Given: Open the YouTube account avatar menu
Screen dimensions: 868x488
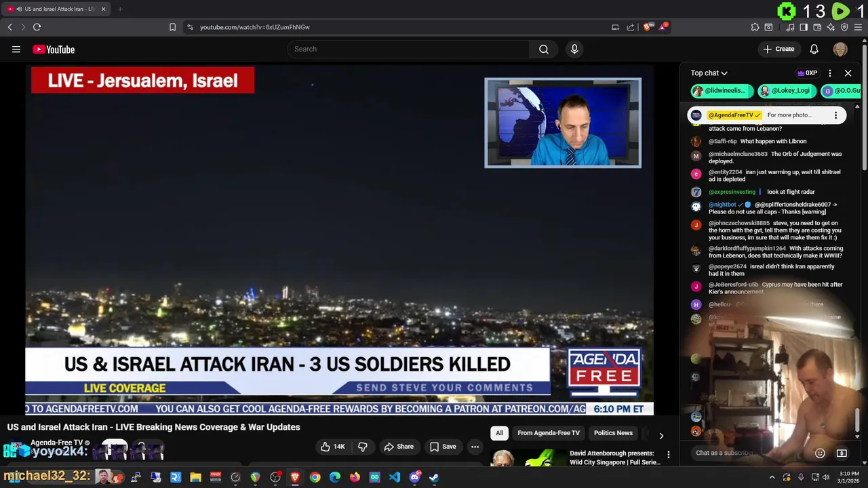Looking at the screenshot, I should 840,49.
